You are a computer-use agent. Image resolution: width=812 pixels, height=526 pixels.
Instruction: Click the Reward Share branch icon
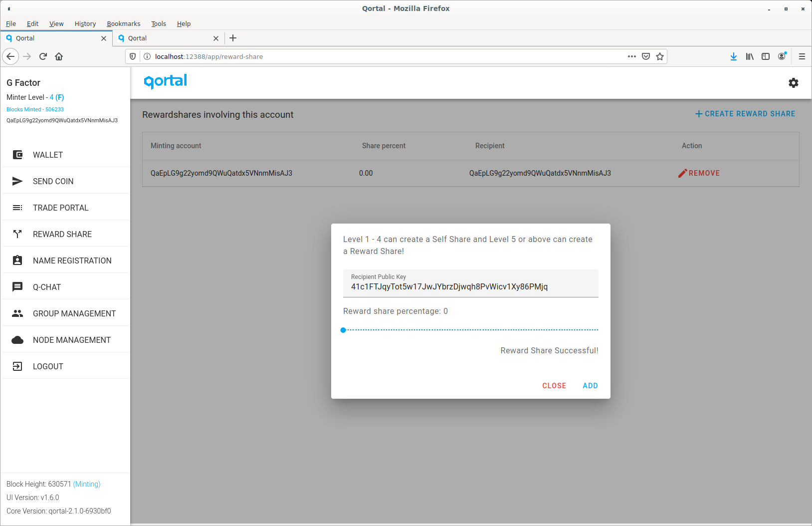point(17,234)
